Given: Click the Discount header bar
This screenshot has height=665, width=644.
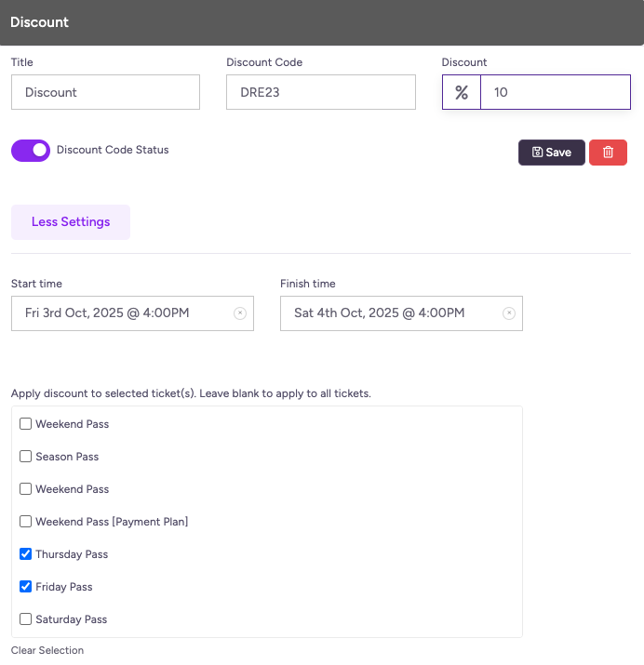Looking at the screenshot, I should pyautogui.click(x=322, y=22).
